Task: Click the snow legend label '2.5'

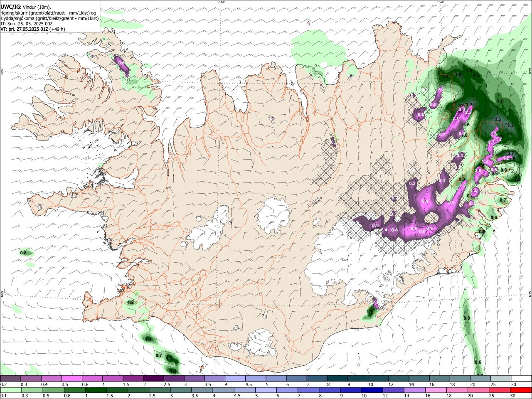Action: coord(167,385)
